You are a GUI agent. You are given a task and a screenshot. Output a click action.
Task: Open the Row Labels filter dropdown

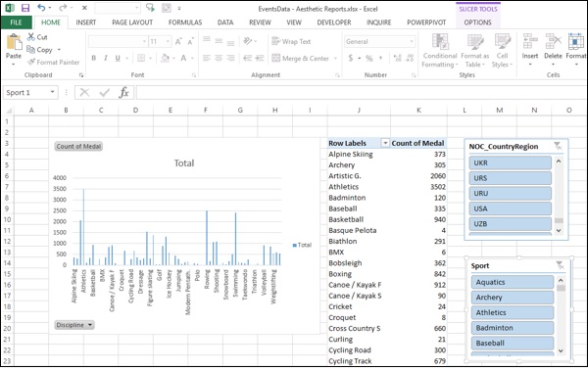pos(385,143)
